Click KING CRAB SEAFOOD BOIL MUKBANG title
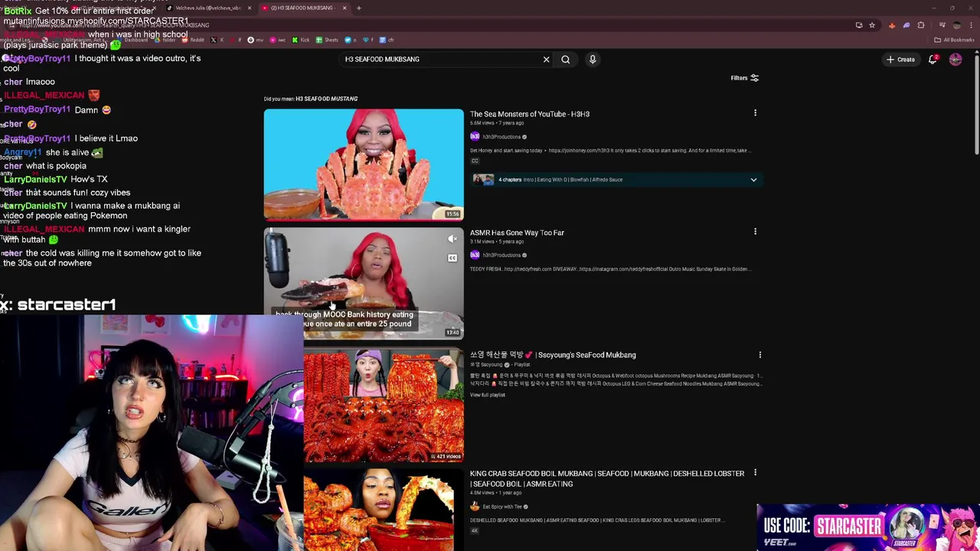Viewport: 980px width, 551px height. (607, 478)
